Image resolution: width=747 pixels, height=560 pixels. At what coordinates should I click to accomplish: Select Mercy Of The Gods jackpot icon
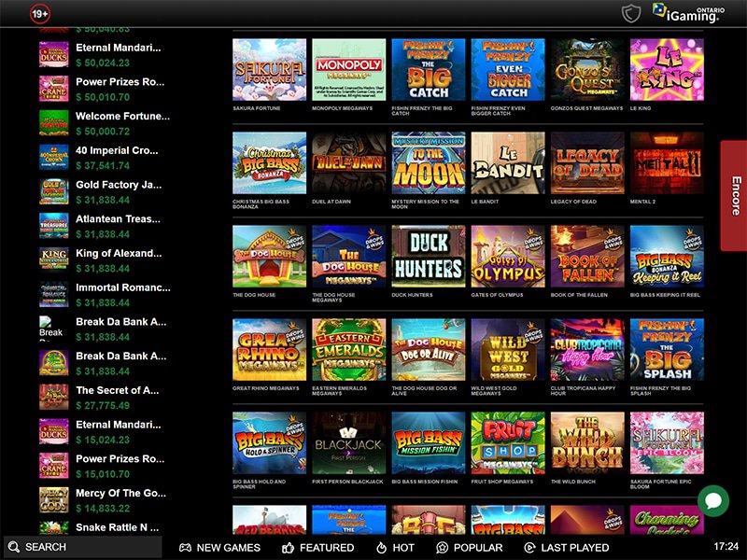54,500
